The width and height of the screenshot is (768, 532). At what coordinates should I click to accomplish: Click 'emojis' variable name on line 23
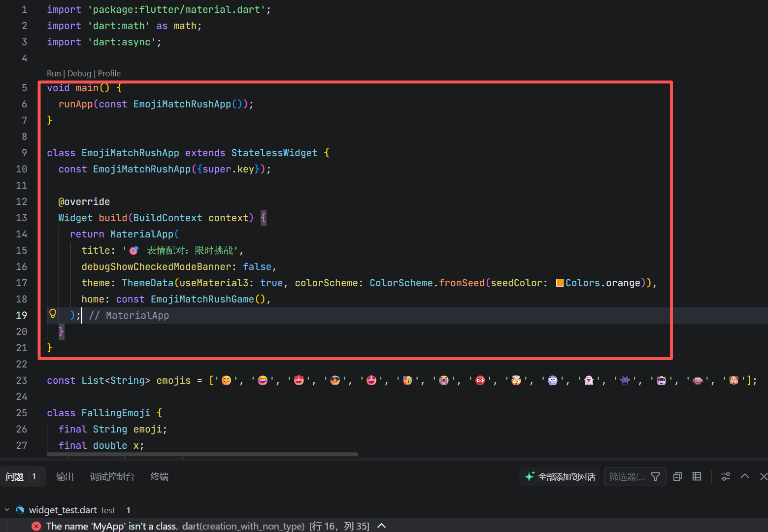[x=173, y=380]
